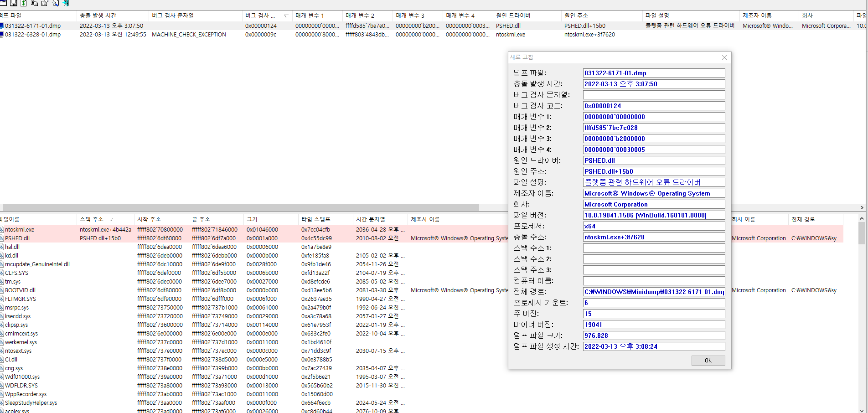Select the 031322-6171-01.dmp dump entry
The width and height of the screenshot is (868, 413).
33,26
